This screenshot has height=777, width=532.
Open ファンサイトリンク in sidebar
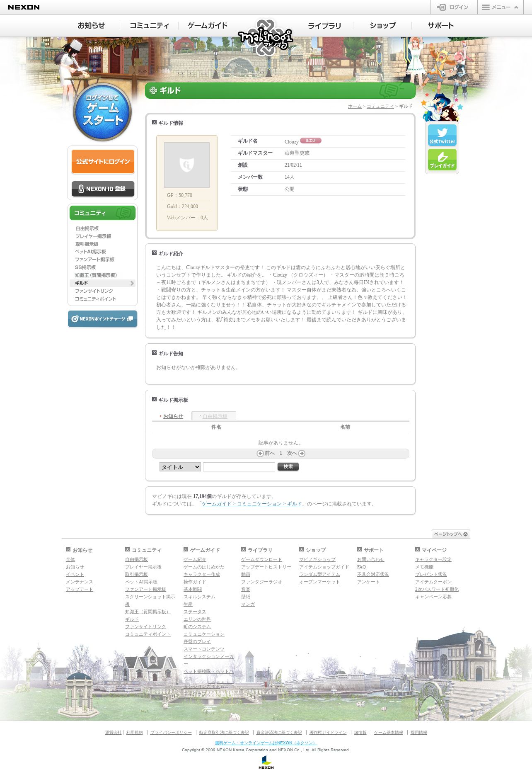click(x=94, y=291)
